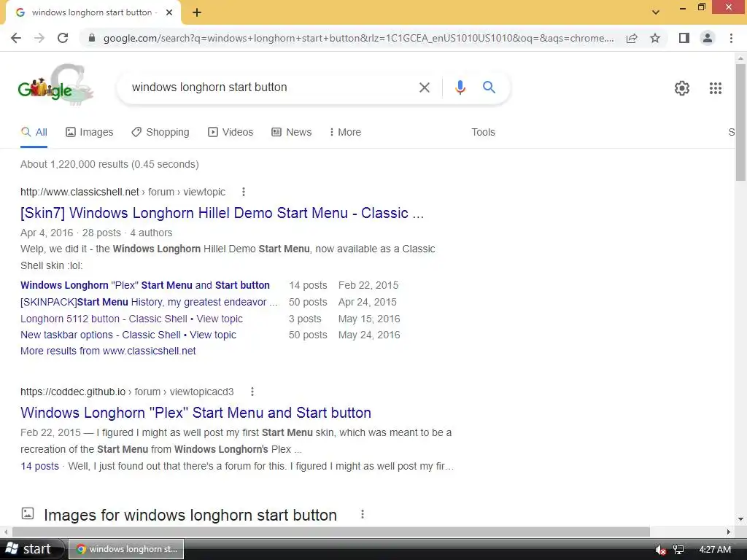
Task: Open Longhorn 5112 button sitelink
Action: 131,319
